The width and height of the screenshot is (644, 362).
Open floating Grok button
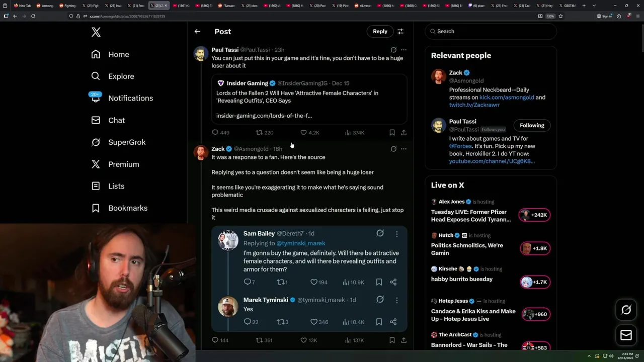[626, 310]
